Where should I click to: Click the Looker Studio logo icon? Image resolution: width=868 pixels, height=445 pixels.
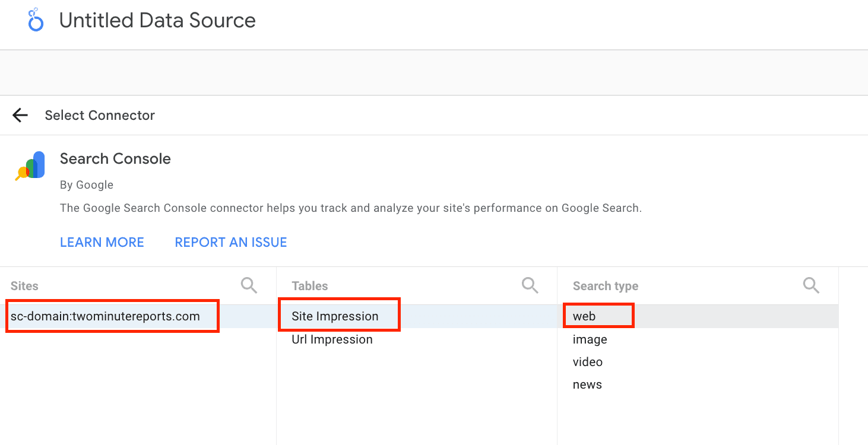(35, 20)
